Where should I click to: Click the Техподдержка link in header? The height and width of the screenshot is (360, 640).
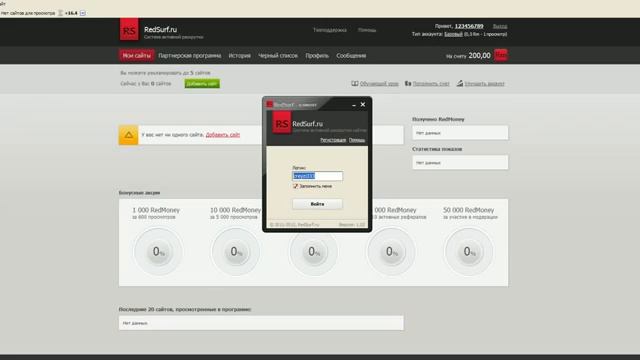pos(330,30)
